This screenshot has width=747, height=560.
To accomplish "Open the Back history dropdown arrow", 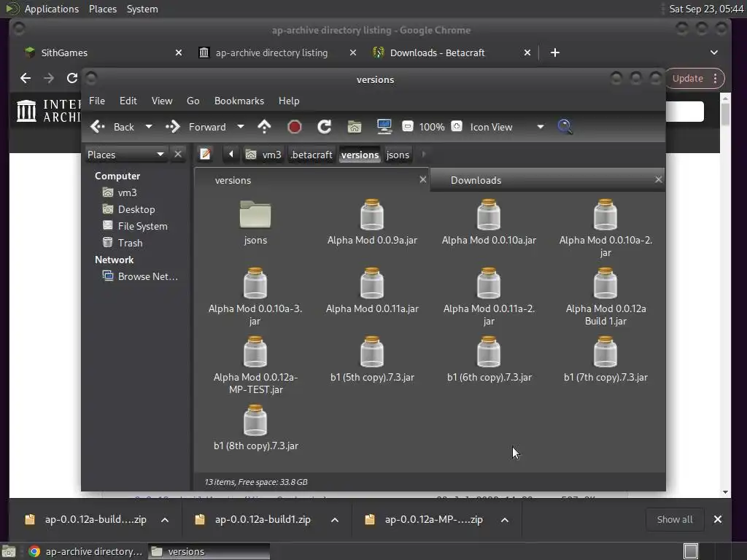I will [149, 127].
